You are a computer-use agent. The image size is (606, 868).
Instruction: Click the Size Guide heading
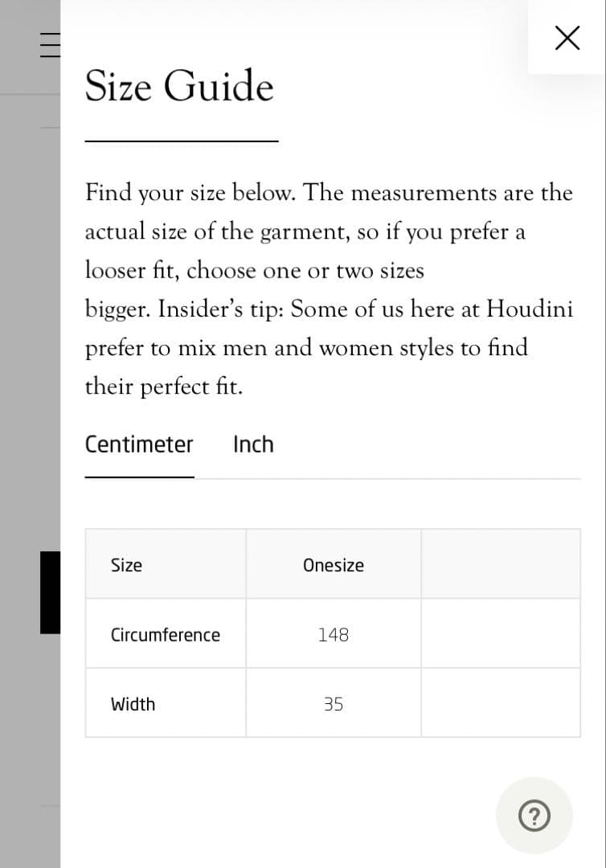(x=179, y=86)
